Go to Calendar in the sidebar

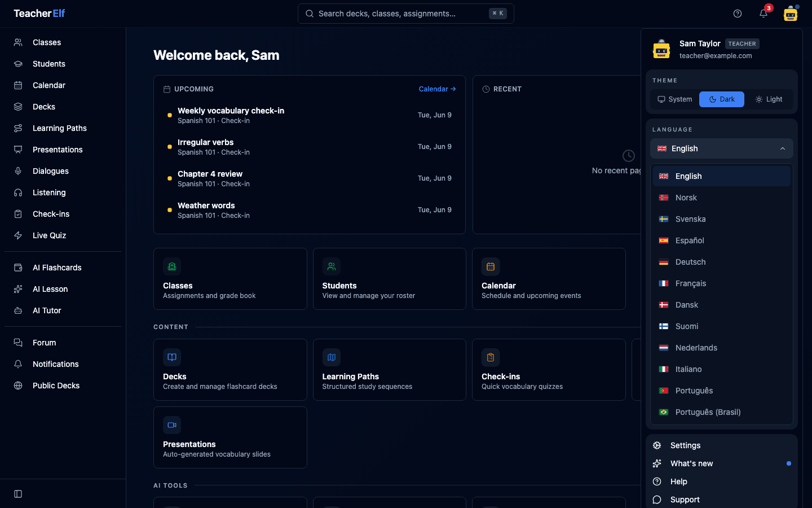tap(63, 85)
